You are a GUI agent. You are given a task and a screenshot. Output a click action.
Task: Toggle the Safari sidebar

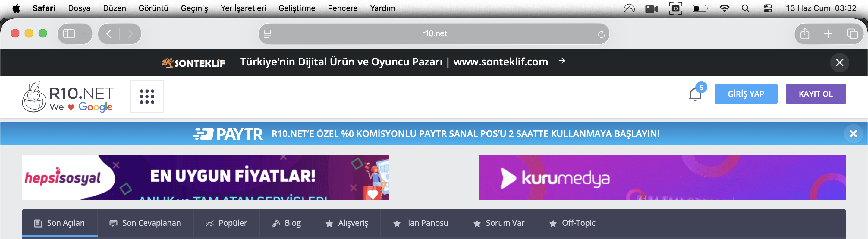point(69,33)
